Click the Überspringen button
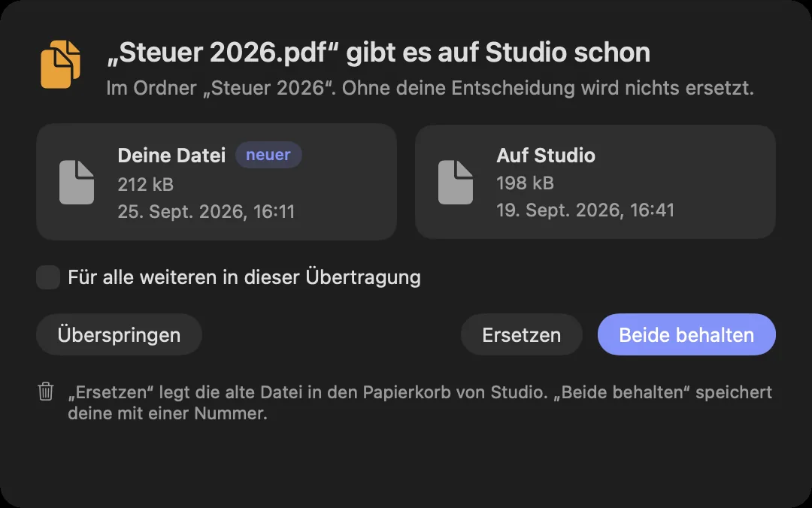812x508 pixels. [x=119, y=334]
